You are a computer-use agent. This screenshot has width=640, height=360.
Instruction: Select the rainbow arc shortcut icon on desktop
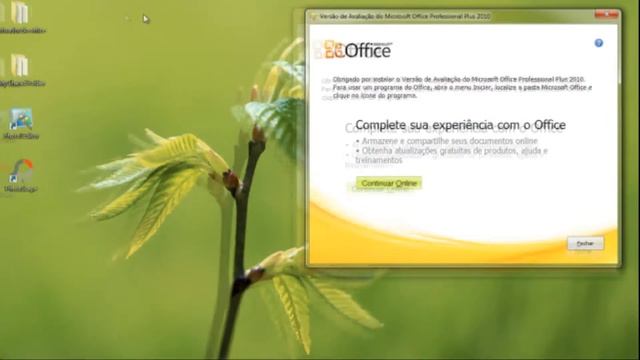tap(20, 171)
